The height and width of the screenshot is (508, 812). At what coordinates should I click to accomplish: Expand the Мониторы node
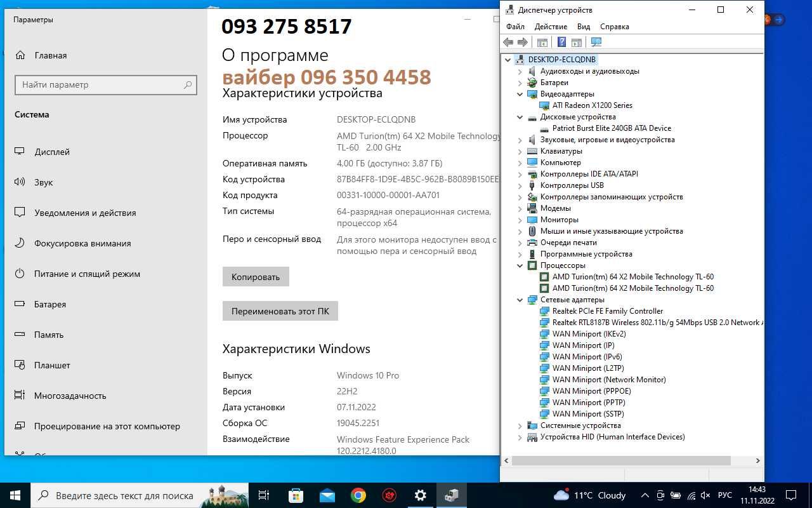pyautogui.click(x=520, y=220)
